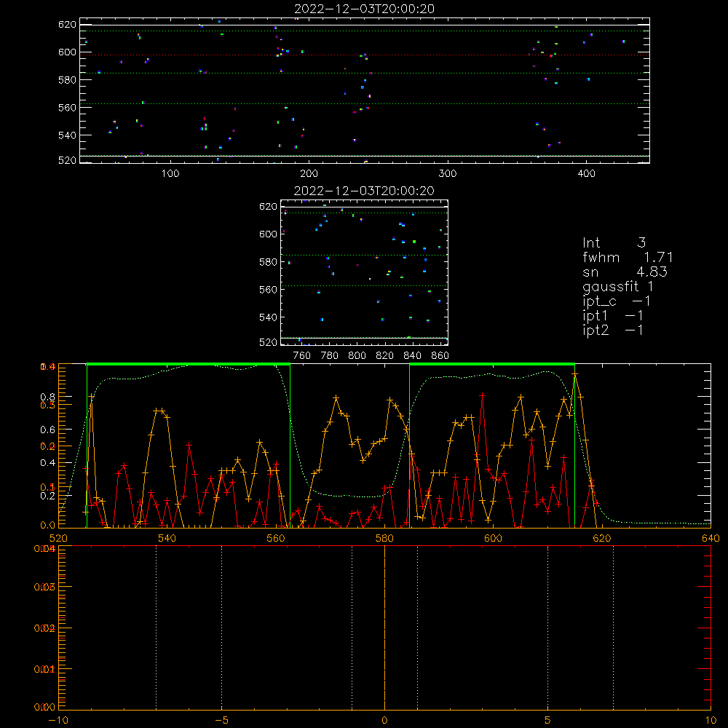
Task: Click the 200 tick label on the top plot x-axis
Action: coord(309,174)
